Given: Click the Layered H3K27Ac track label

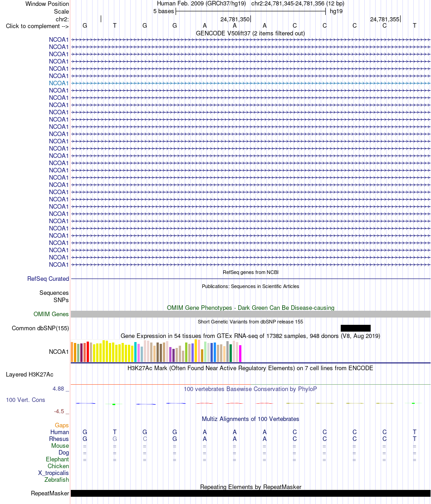Looking at the screenshot, I should 29,374.
